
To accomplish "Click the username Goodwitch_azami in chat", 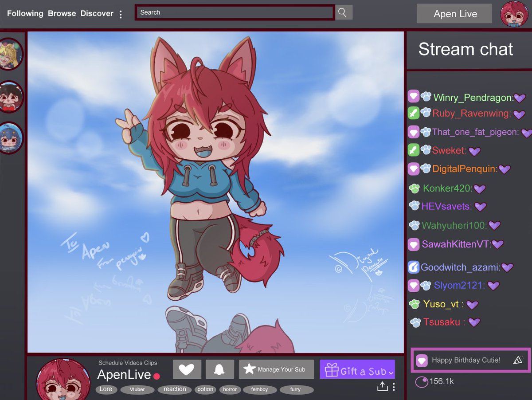I will click(460, 267).
